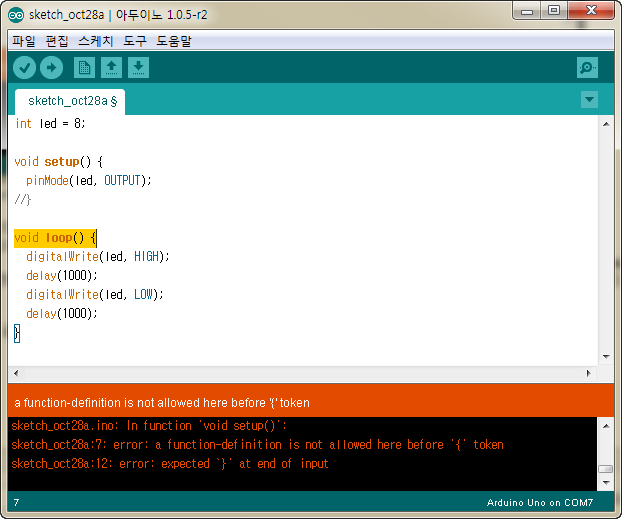Click the commented '//}' line
This screenshot has height=519, width=622.
click(23, 200)
